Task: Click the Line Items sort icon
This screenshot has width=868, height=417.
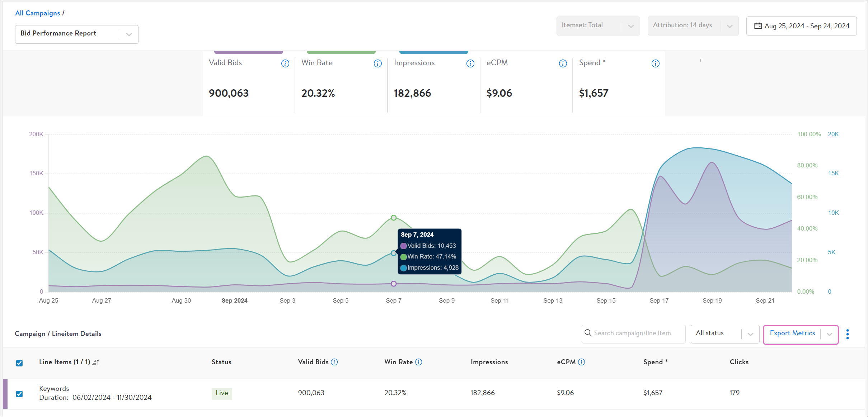Action: click(96, 362)
